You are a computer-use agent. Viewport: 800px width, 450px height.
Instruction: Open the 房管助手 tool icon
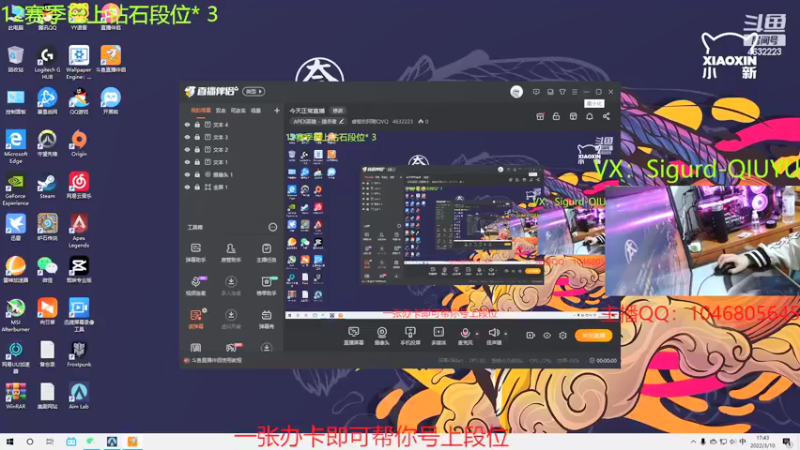231,252
